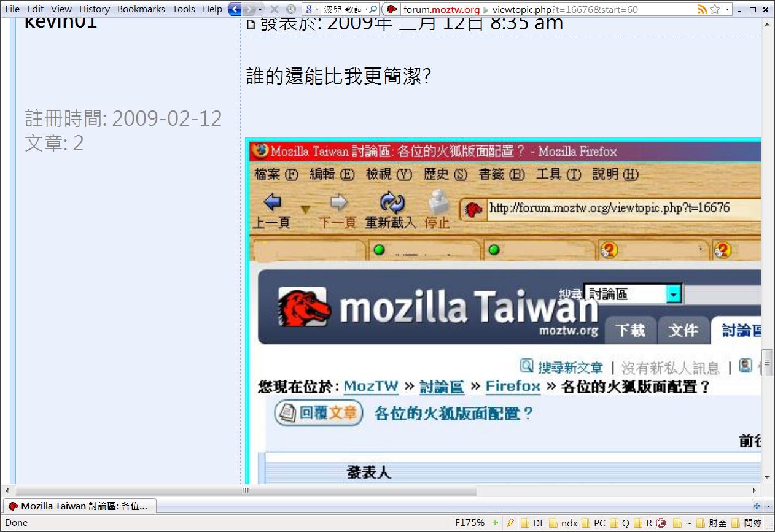The width and height of the screenshot is (775, 532).
Task: Open the ~ bookmark folder
Action: (x=683, y=523)
